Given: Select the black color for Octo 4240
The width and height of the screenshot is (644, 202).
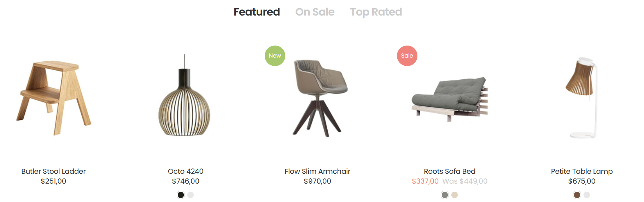Looking at the screenshot, I should point(181,195).
